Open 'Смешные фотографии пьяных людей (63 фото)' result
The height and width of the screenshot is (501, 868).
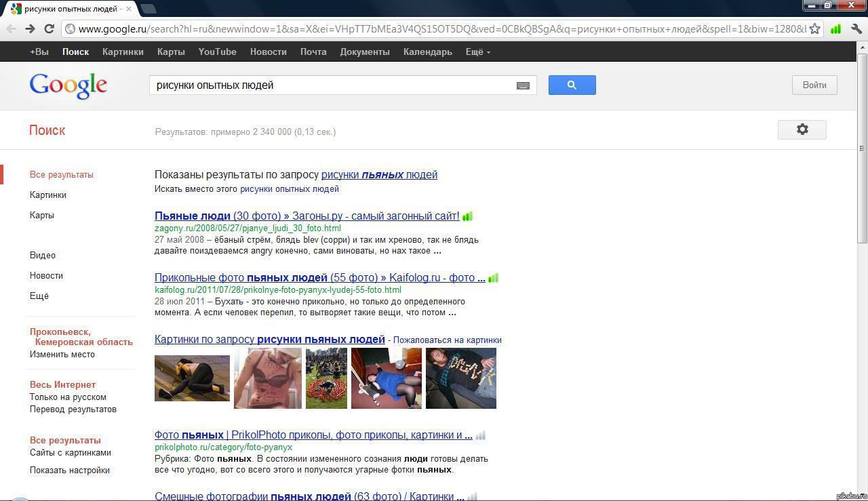click(309, 496)
